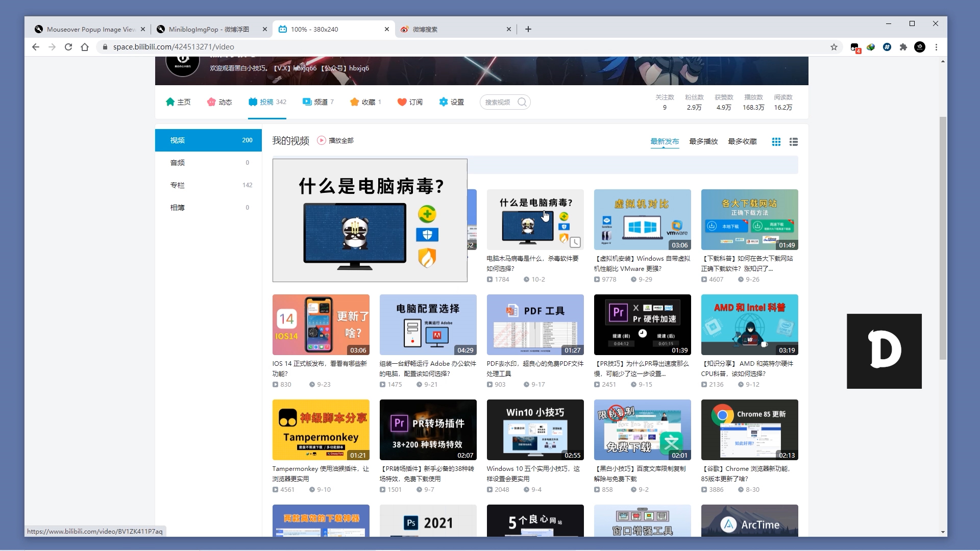Open the IOS14 更新了啥 video thumbnail

click(321, 324)
